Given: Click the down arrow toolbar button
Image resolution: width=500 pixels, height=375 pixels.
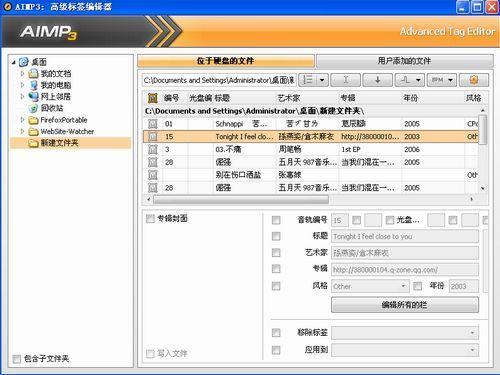Looking at the screenshot, I should [x=378, y=80].
